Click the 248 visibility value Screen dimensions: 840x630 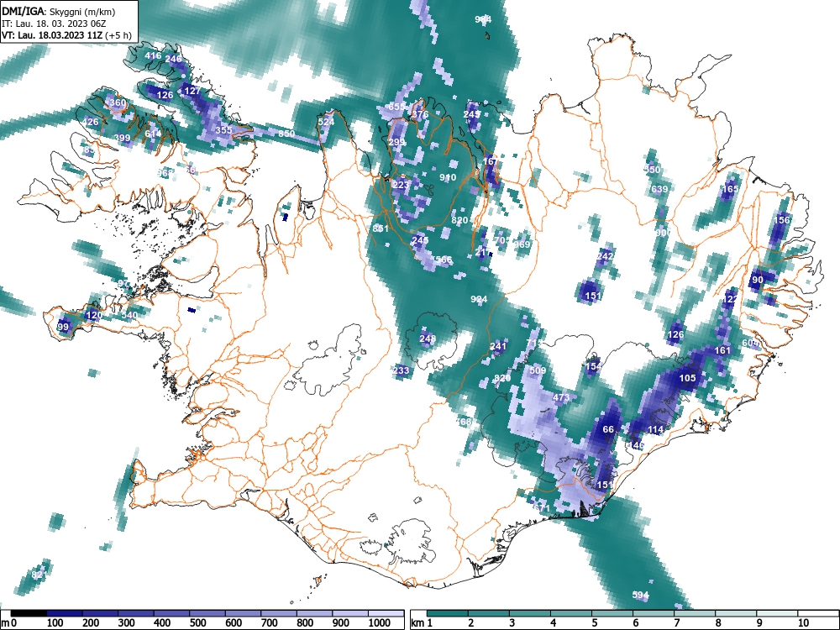point(428,339)
